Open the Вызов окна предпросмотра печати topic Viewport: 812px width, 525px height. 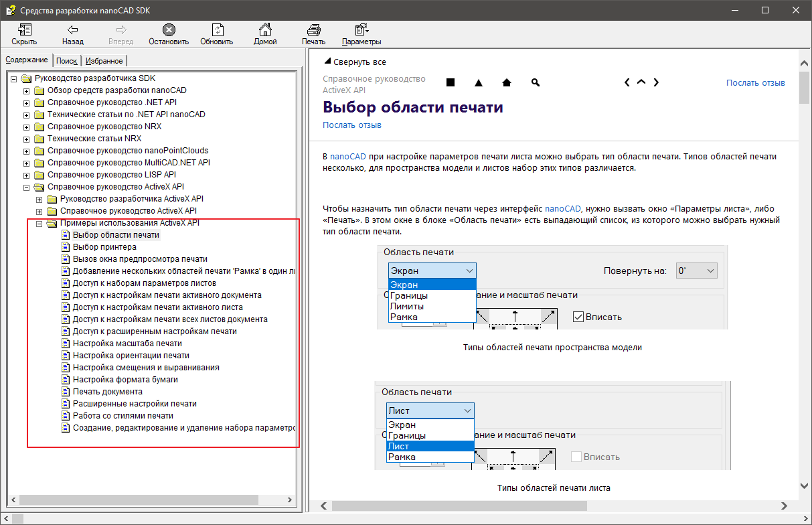click(x=140, y=259)
